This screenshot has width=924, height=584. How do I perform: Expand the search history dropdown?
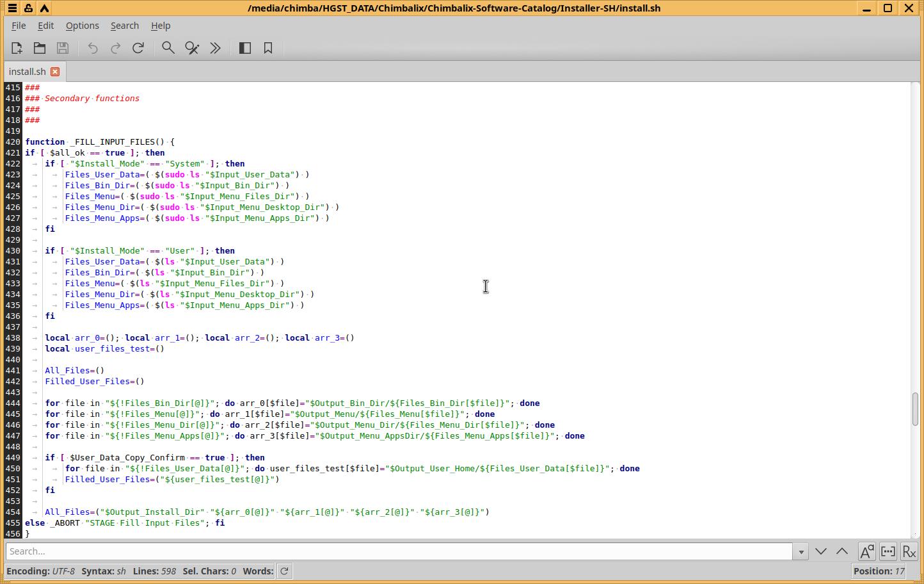tap(801, 551)
